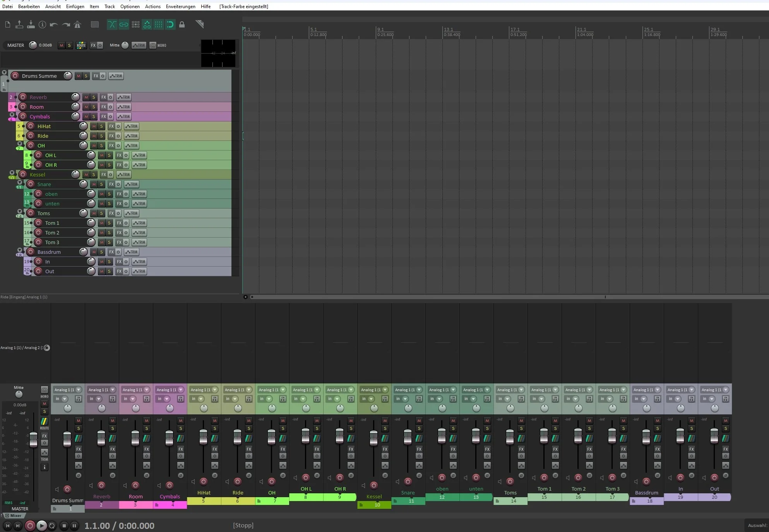The height and width of the screenshot is (532, 769).
Task: Collapse the Kessel folder track
Action: [x=12, y=173]
